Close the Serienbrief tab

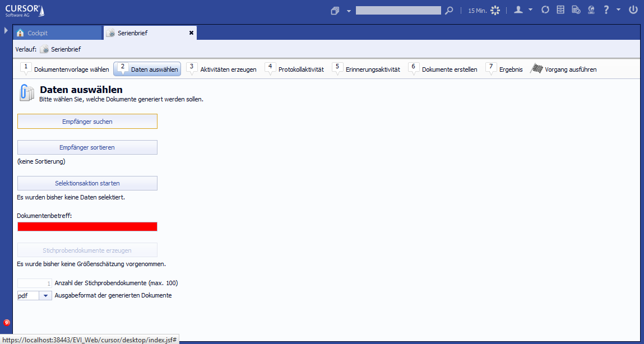click(x=191, y=33)
